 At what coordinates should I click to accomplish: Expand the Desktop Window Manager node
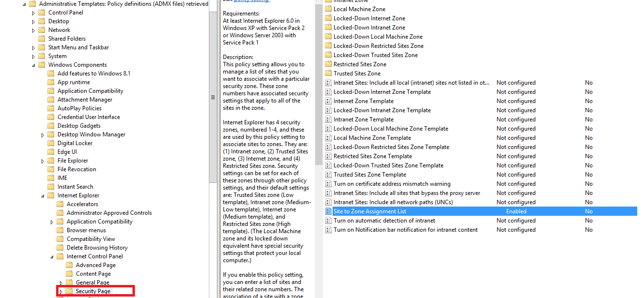(43, 135)
